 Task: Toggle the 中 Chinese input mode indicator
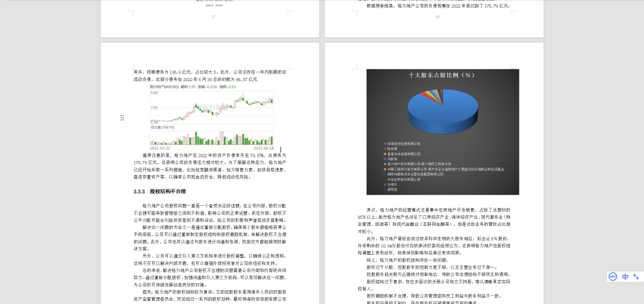625,276
